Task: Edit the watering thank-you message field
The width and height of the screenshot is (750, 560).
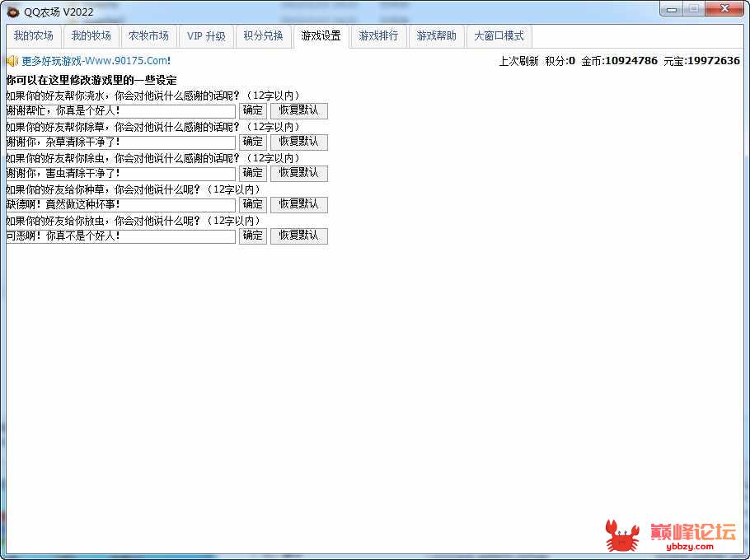Action: click(x=120, y=111)
